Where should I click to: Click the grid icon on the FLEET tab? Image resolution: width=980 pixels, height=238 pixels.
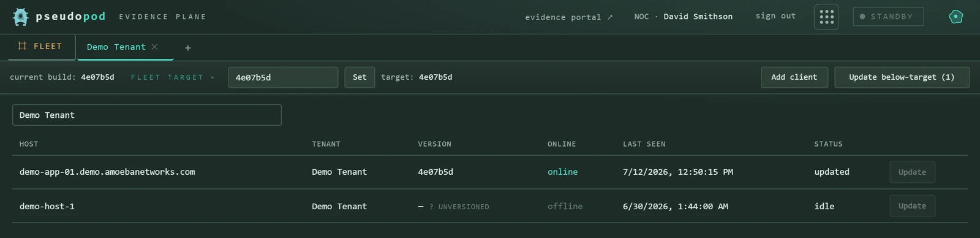(22, 46)
